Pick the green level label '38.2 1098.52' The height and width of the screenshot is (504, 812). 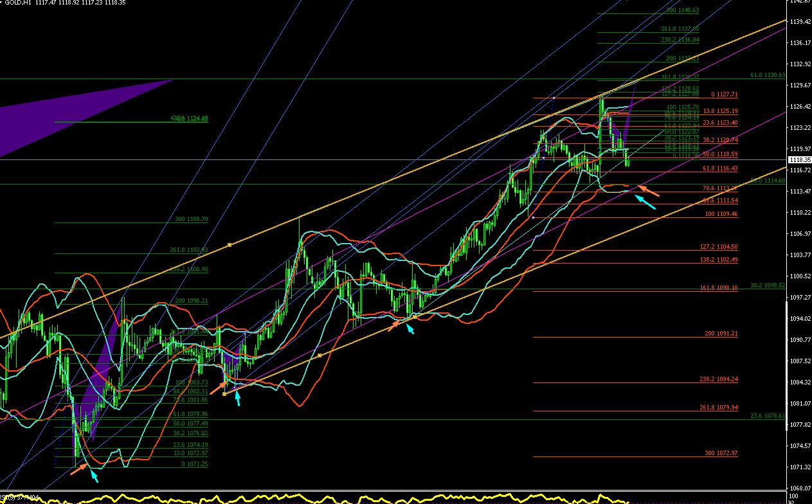pyautogui.click(x=768, y=285)
